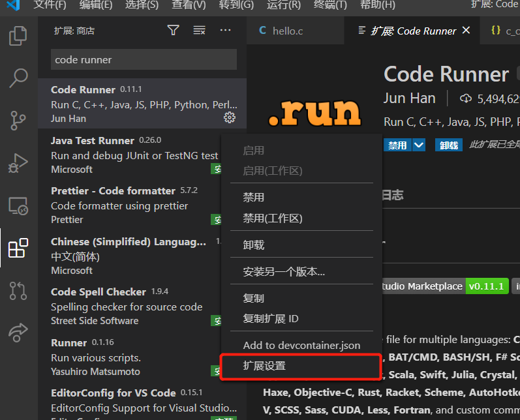Screen dimensions: 520x420
Task: Open the 终端(T) menu
Action: (x=330, y=5)
